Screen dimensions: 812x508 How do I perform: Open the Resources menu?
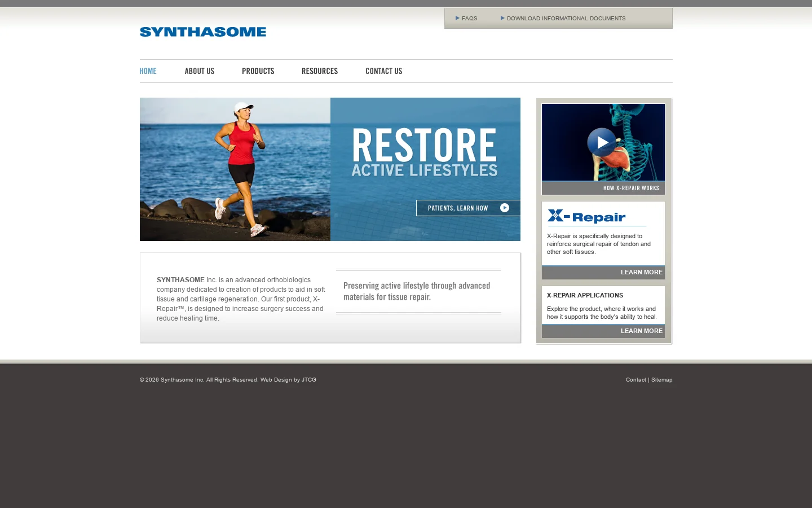tap(320, 71)
